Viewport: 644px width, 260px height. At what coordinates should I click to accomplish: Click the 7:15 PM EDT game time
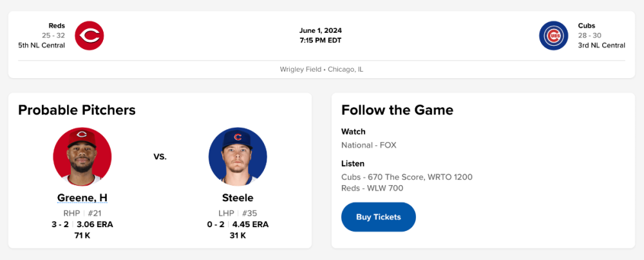click(x=321, y=40)
